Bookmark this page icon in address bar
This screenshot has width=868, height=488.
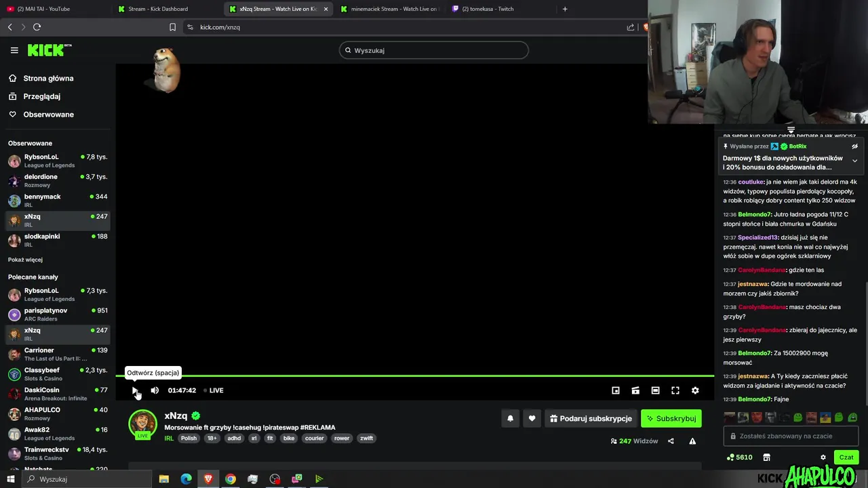(x=172, y=27)
